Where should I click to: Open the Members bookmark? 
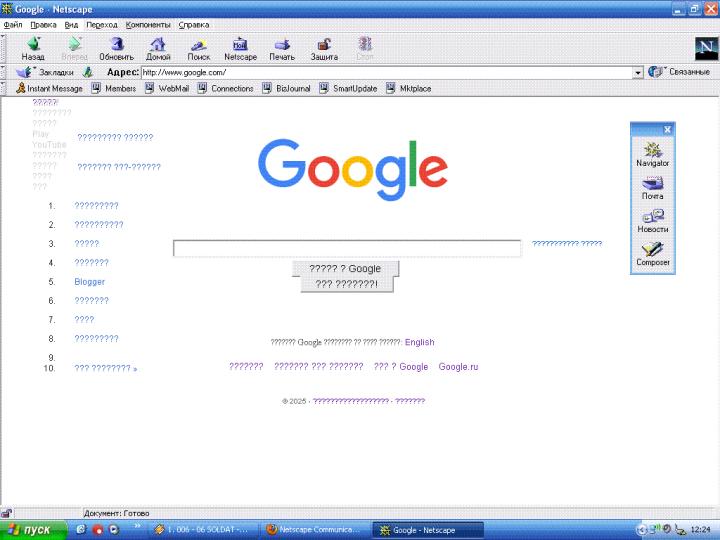click(113, 88)
